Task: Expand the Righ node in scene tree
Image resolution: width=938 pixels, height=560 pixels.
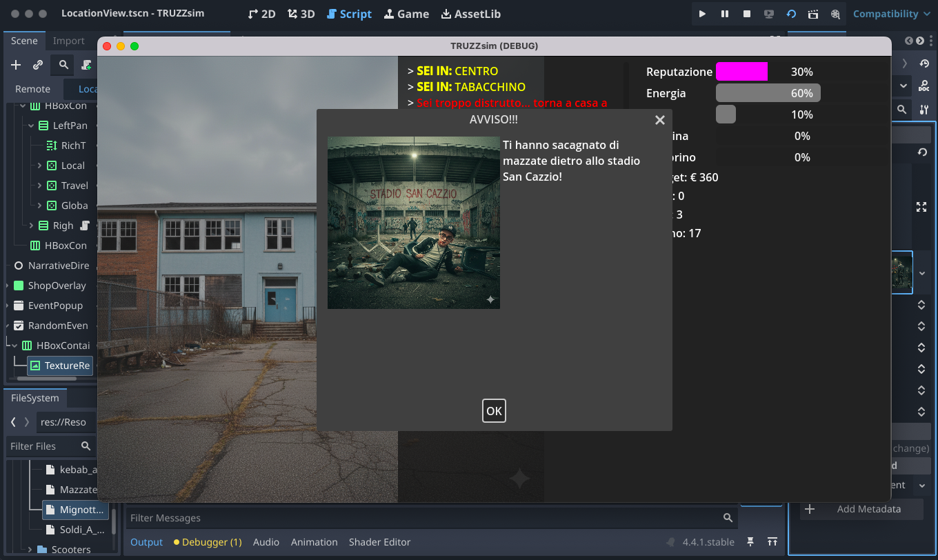Action: (31, 226)
